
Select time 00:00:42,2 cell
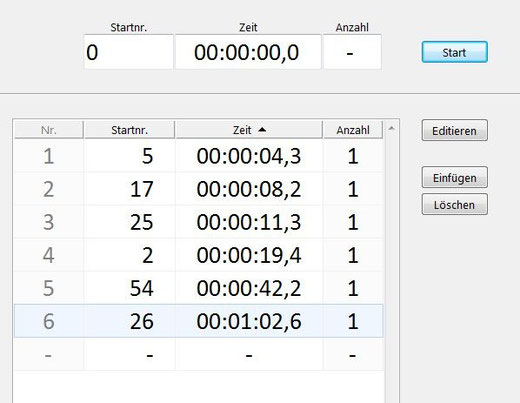(249, 288)
